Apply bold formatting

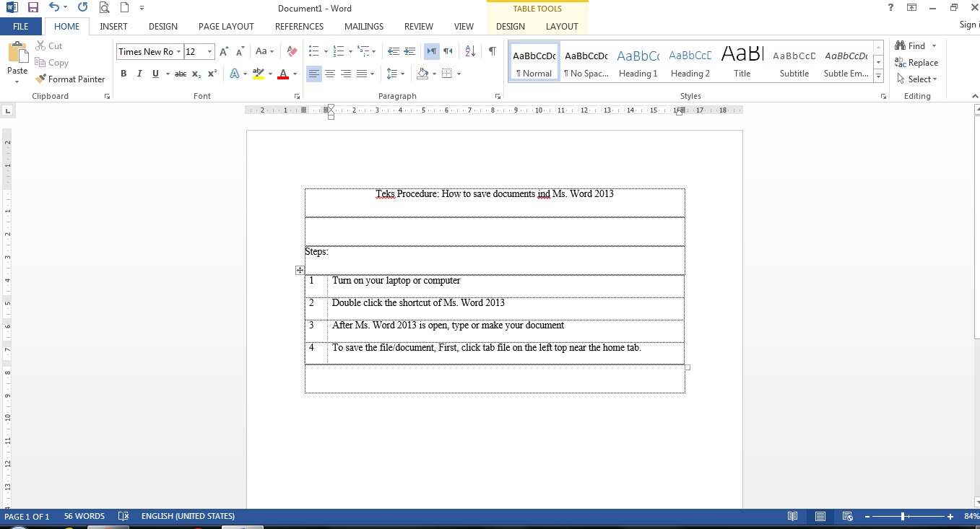[x=123, y=73]
